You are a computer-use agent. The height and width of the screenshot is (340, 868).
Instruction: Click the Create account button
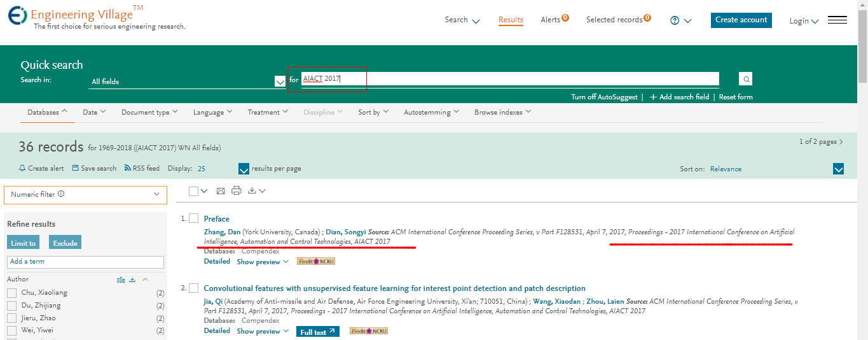(x=741, y=20)
